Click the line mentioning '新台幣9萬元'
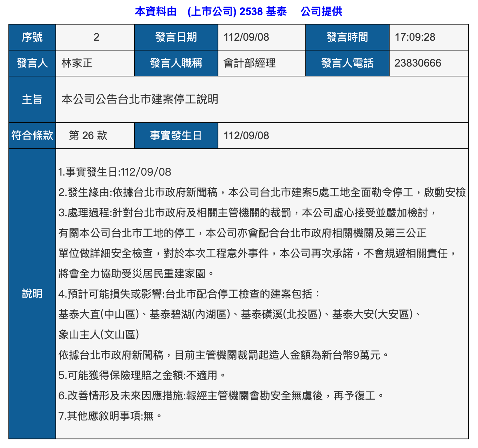Screen dimensions: 478x448 (x=224, y=355)
